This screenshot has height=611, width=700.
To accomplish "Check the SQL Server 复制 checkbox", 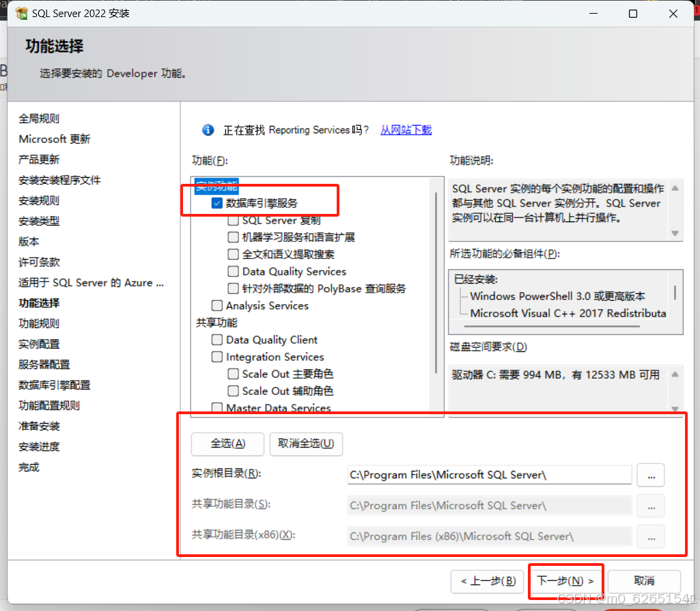I will coord(233,220).
